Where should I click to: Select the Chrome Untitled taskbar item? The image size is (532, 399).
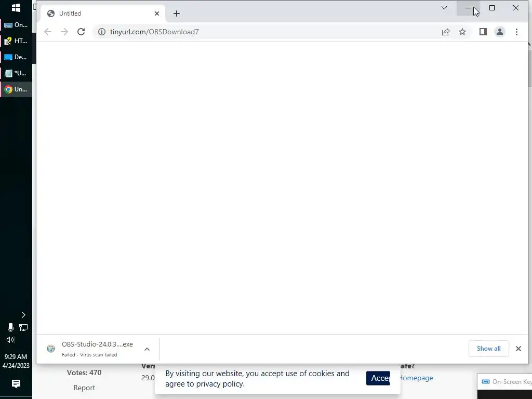point(16,89)
